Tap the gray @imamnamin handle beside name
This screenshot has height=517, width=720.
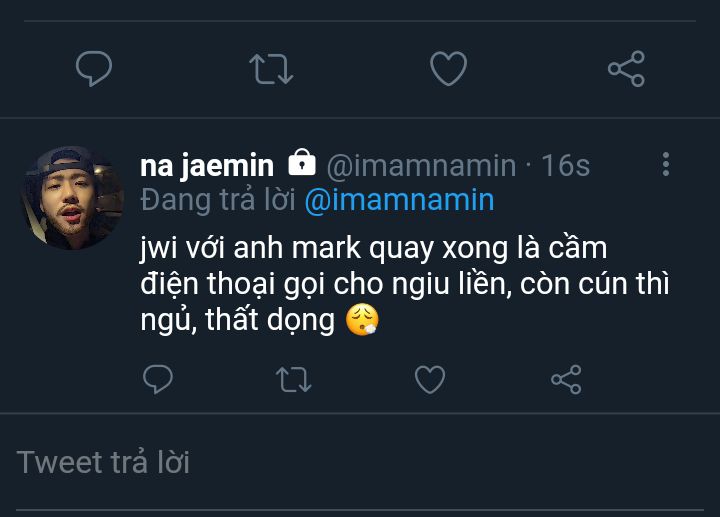pos(421,165)
